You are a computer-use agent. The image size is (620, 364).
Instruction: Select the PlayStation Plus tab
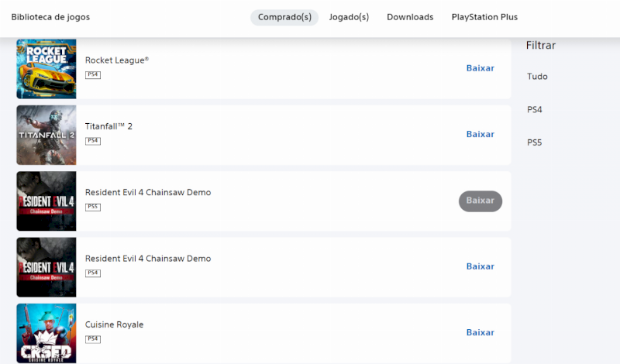(484, 17)
